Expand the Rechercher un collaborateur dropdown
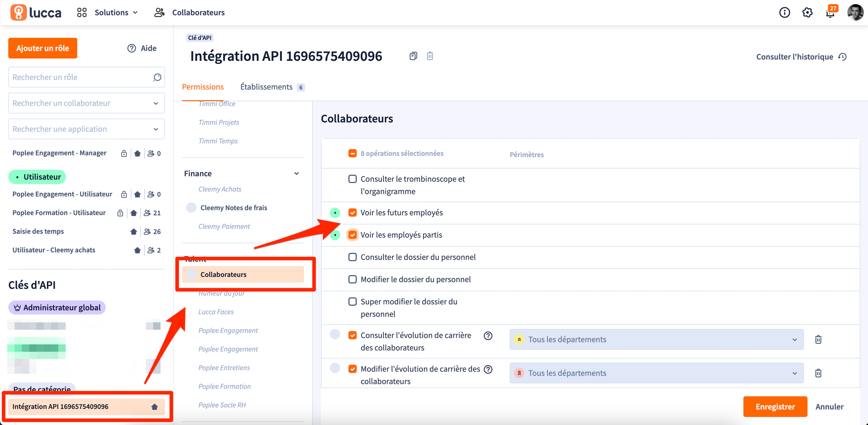The image size is (868, 425). (x=156, y=103)
